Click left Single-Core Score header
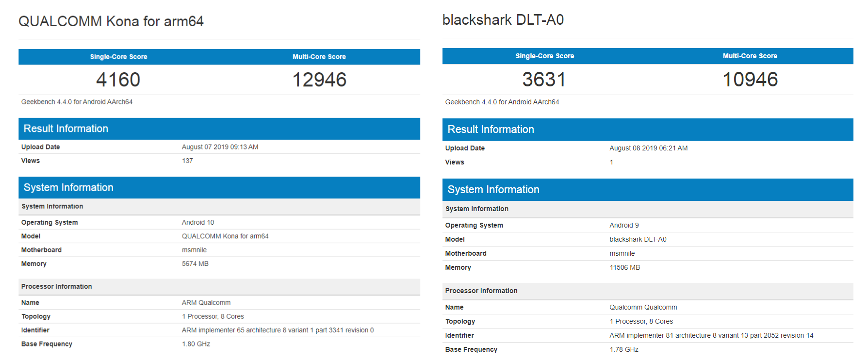This screenshot has height=361, width=868. pyautogui.click(x=118, y=57)
